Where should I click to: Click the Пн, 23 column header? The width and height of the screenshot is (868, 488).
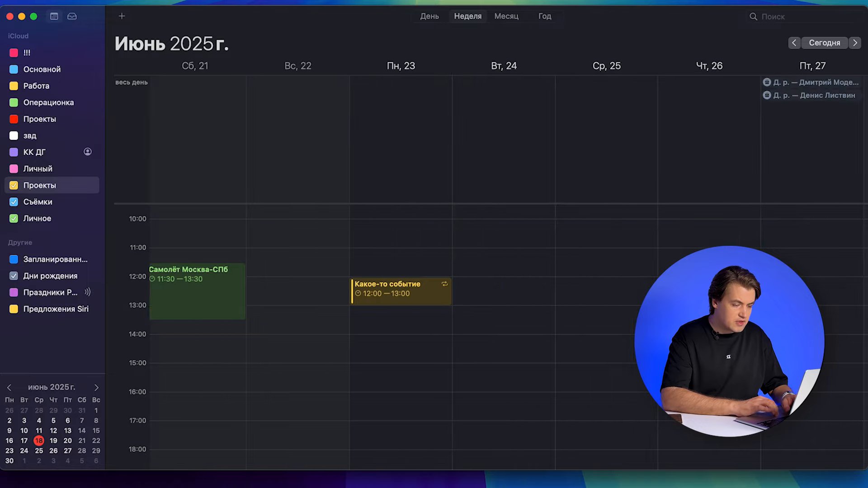coord(401,66)
